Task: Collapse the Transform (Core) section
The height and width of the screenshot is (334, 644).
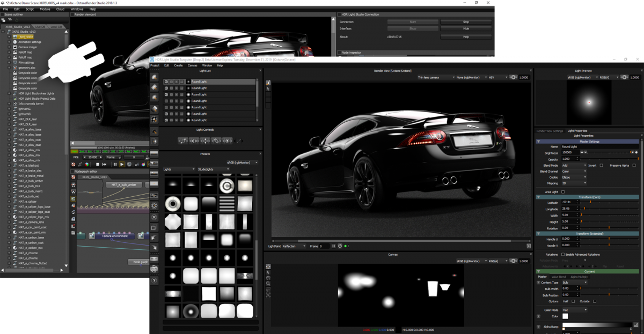Action: point(539,197)
